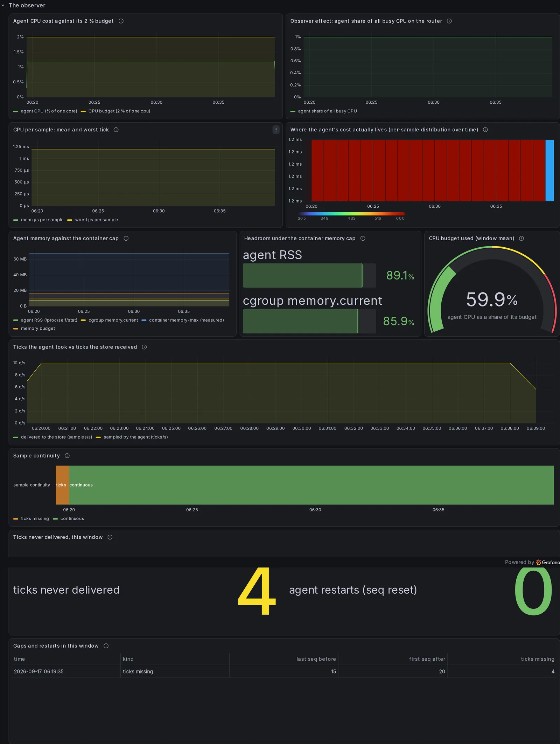Sort table by ticks missing column header

coord(538,659)
